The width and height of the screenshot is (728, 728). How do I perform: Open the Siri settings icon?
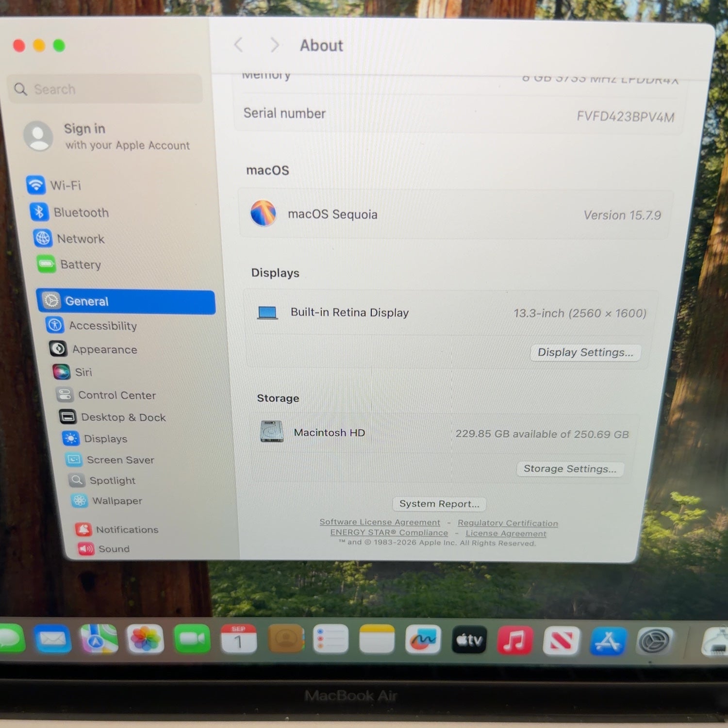(x=61, y=372)
